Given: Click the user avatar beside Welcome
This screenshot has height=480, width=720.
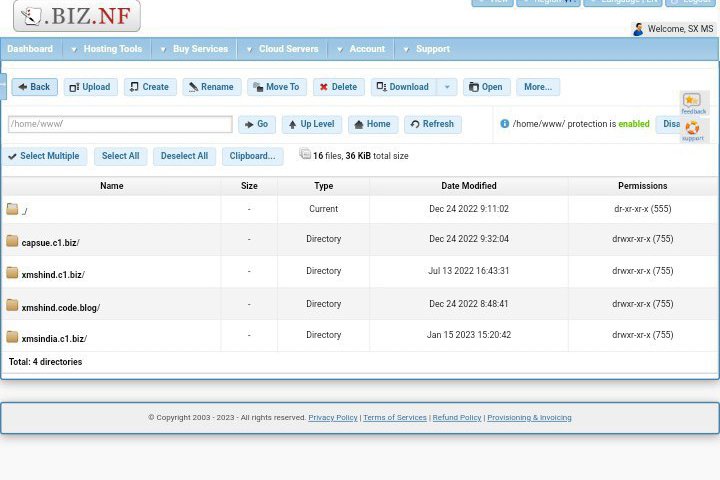Looking at the screenshot, I should [x=638, y=29].
